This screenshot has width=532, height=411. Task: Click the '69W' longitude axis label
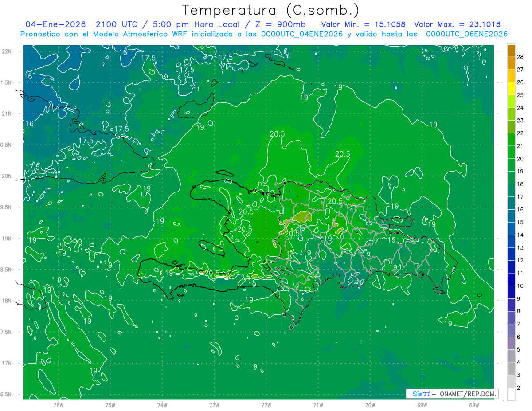coord(422,405)
